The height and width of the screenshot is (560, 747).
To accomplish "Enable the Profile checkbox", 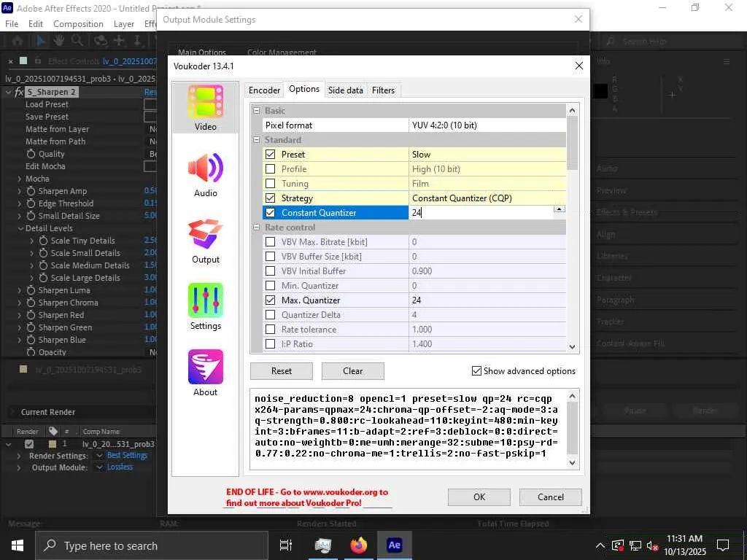I will tap(270, 169).
